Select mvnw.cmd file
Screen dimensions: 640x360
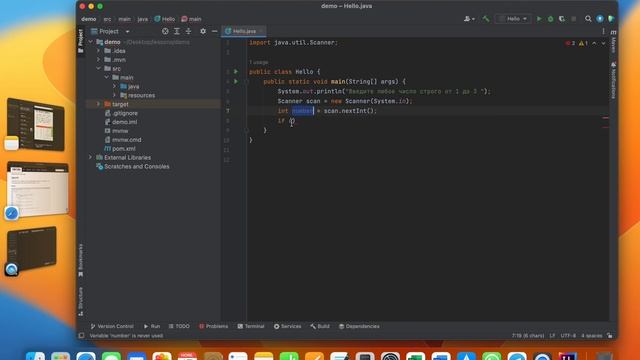[123, 140]
